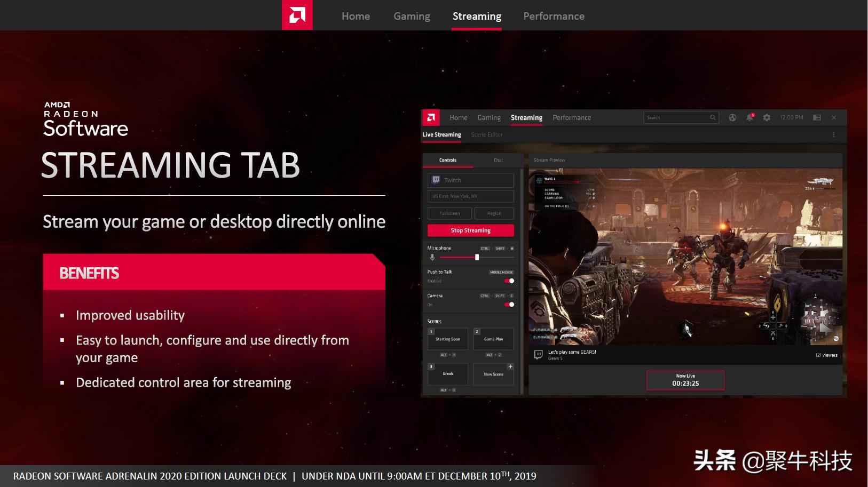This screenshot has width=868, height=487.
Task: Open the Gaming tab in the slide header
Action: [412, 16]
